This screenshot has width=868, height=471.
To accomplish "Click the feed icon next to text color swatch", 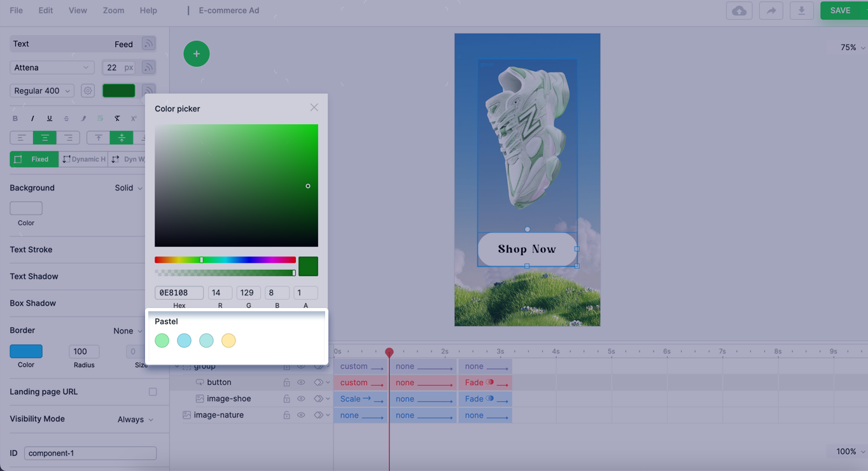I will coord(148,90).
